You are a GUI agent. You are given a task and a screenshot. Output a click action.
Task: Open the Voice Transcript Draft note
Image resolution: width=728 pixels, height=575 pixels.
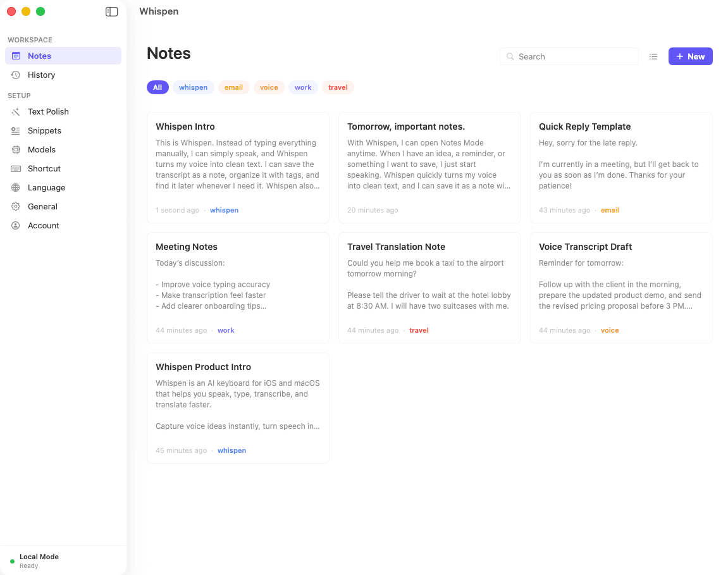(x=621, y=288)
